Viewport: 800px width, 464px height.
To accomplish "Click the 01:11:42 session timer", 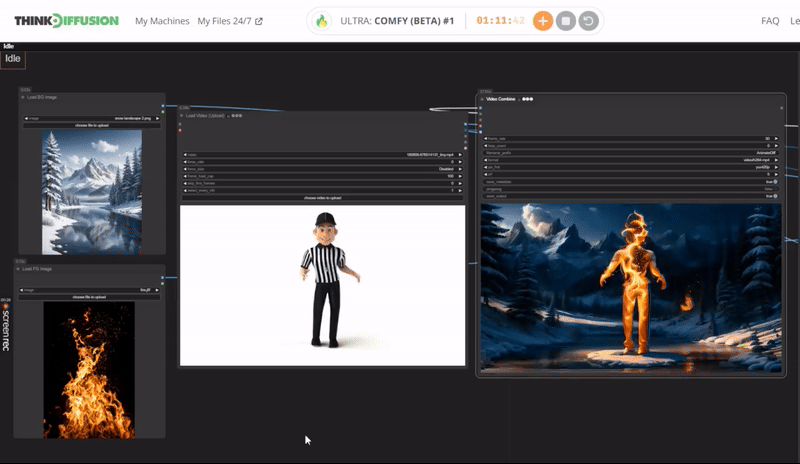I will click(500, 21).
